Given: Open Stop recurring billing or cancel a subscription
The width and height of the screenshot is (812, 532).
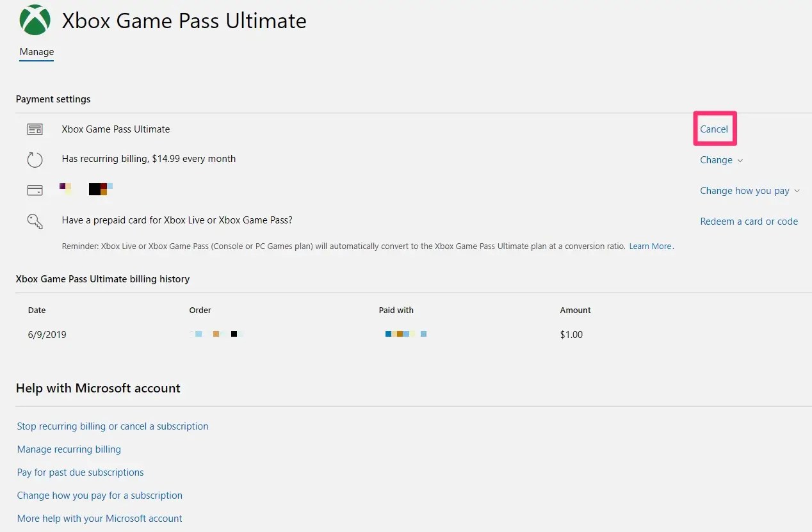Looking at the screenshot, I should click(x=113, y=426).
